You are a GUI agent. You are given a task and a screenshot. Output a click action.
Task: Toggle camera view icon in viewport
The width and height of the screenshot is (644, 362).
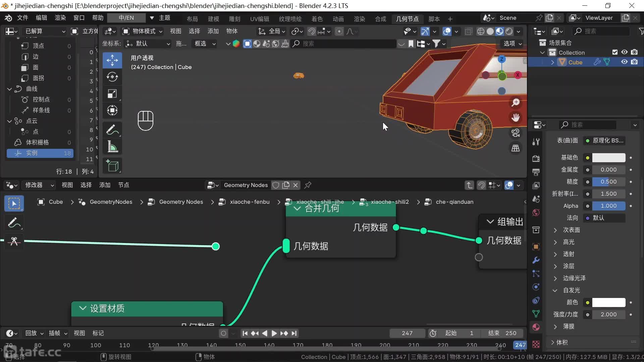516,133
